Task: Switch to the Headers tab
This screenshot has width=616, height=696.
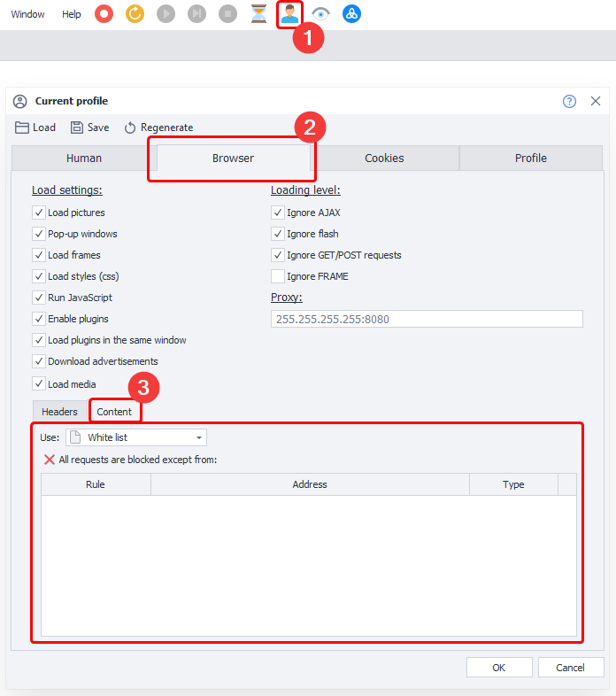Action: coord(59,412)
